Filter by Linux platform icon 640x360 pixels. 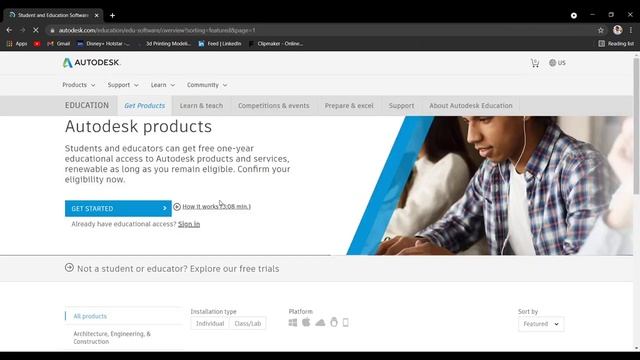click(x=334, y=322)
